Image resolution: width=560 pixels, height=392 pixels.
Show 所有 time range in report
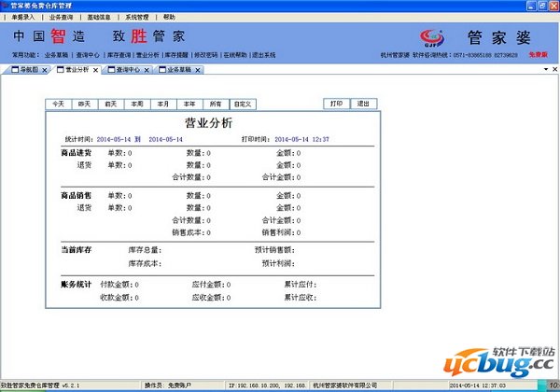216,104
